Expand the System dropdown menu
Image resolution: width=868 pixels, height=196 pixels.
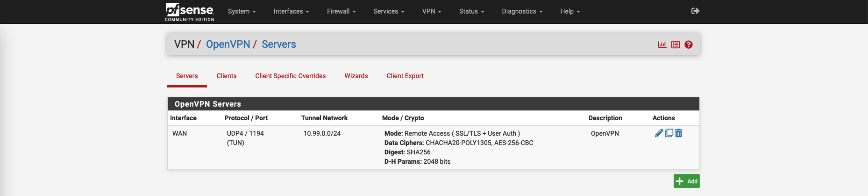(x=242, y=11)
